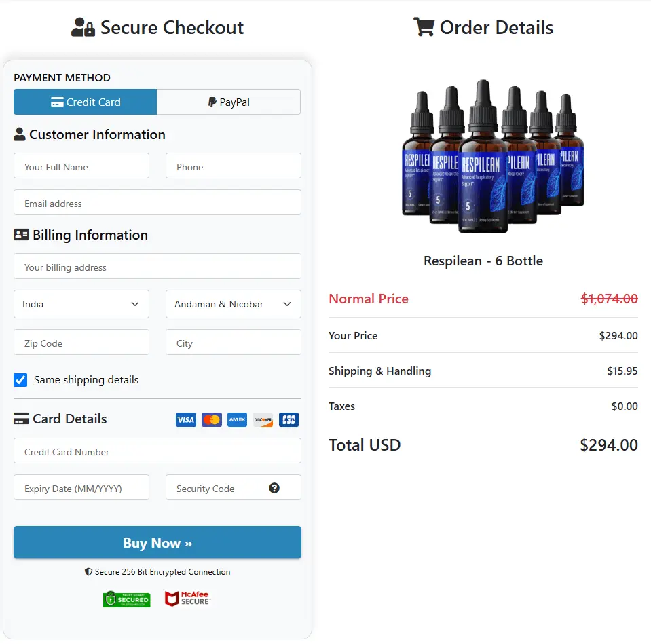Click the McAfee Secure badge

(187, 599)
